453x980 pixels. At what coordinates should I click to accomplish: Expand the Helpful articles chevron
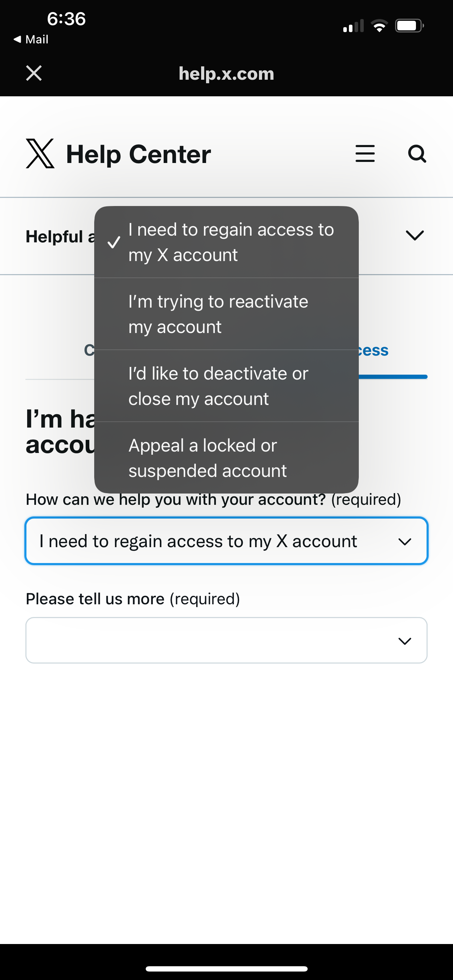click(415, 236)
